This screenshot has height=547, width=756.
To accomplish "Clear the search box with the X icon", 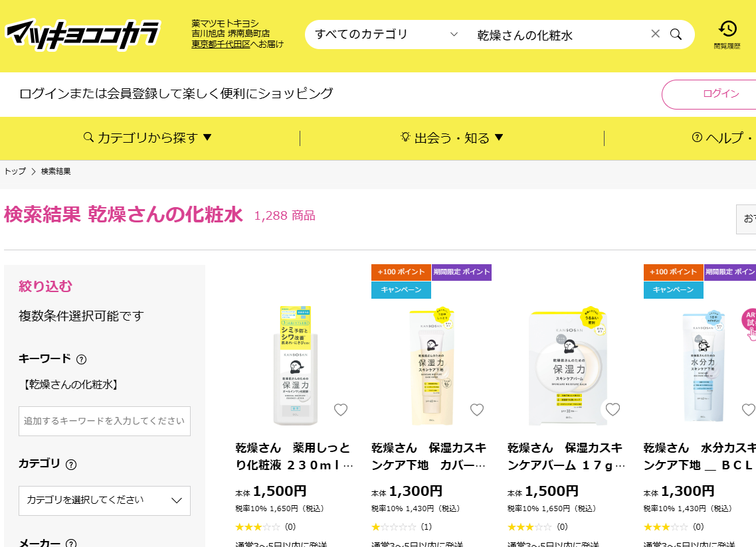I will pyautogui.click(x=655, y=34).
